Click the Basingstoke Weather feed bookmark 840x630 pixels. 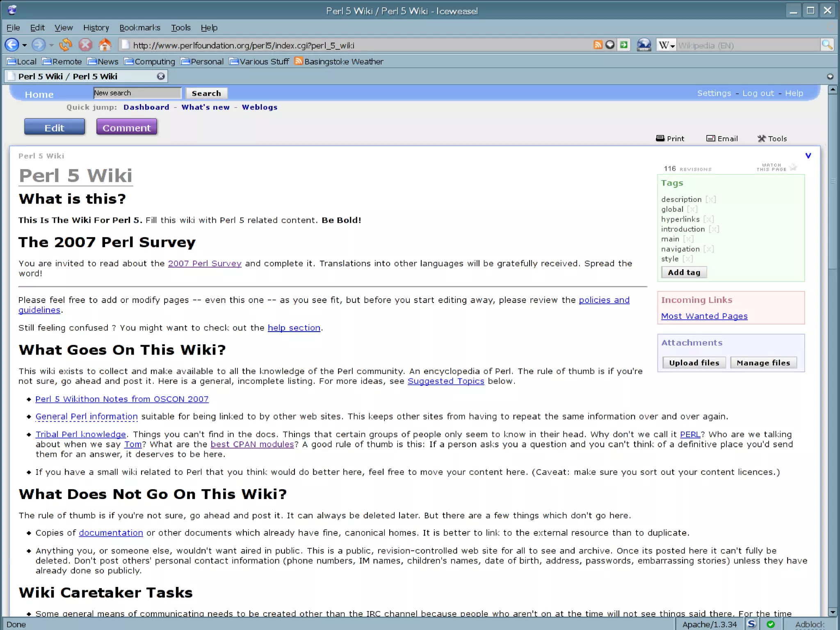339,62
